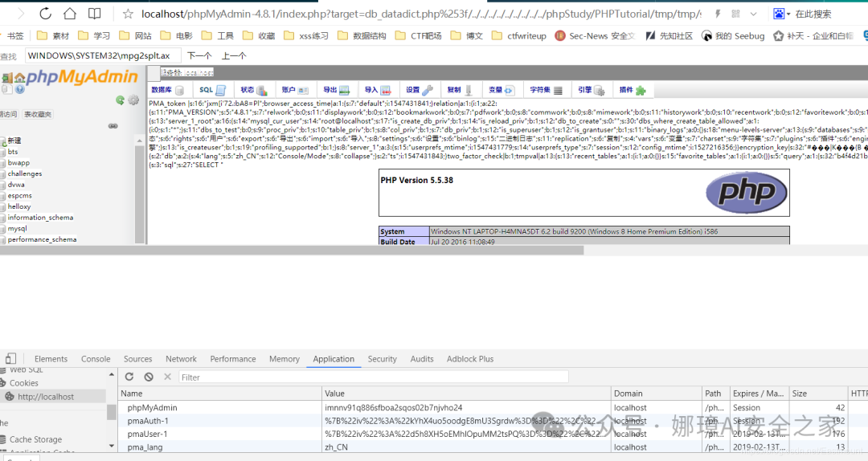The image size is (868, 461).
Task: Go to the browser home page icon
Action: tap(70, 14)
